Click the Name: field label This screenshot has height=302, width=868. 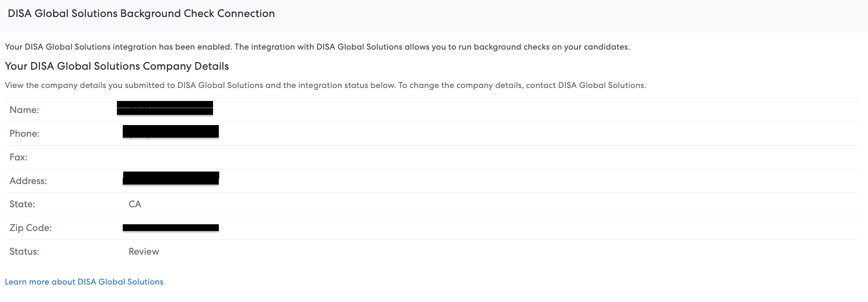pyautogui.click(x=24, y=110)
